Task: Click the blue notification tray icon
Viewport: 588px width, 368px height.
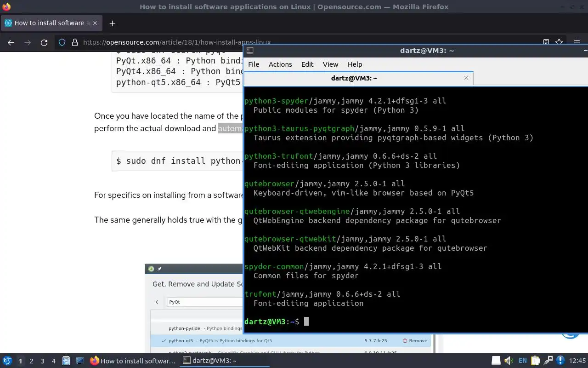Action: tap(560, 361)
